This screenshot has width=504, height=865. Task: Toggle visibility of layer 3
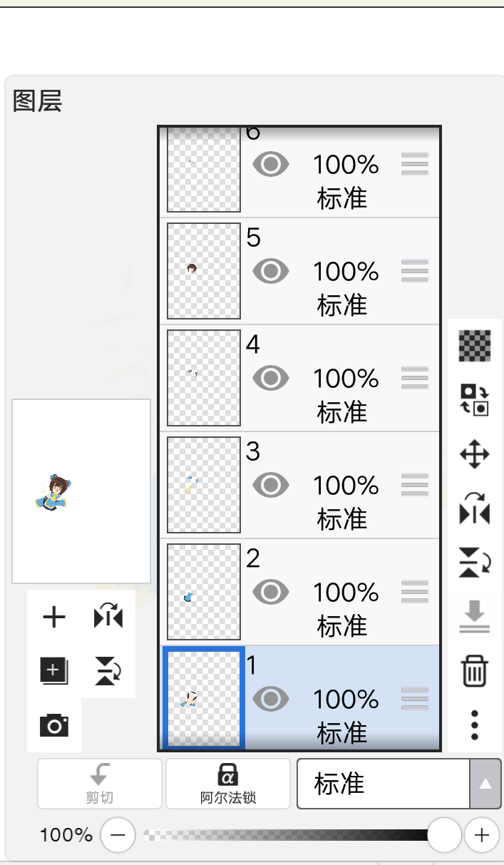coord(270,485)
